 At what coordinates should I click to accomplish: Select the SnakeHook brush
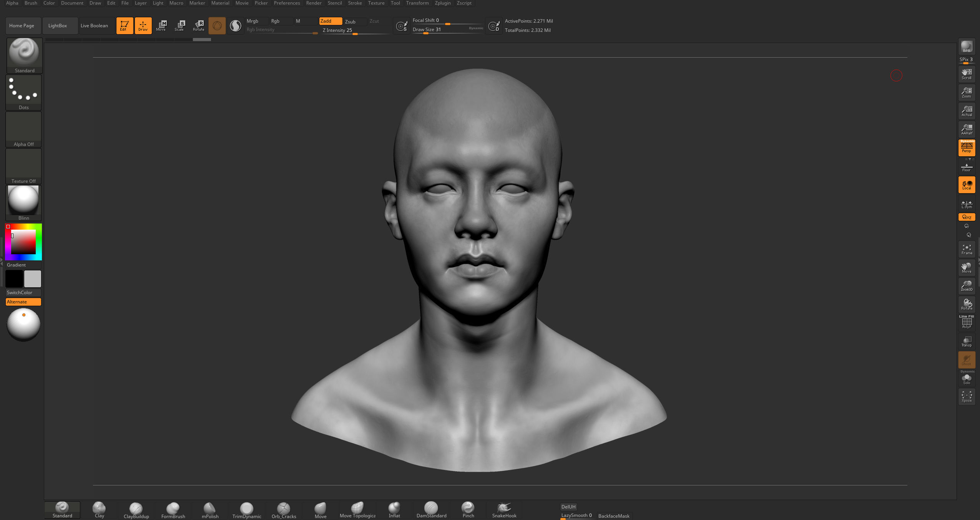[504, 510]
